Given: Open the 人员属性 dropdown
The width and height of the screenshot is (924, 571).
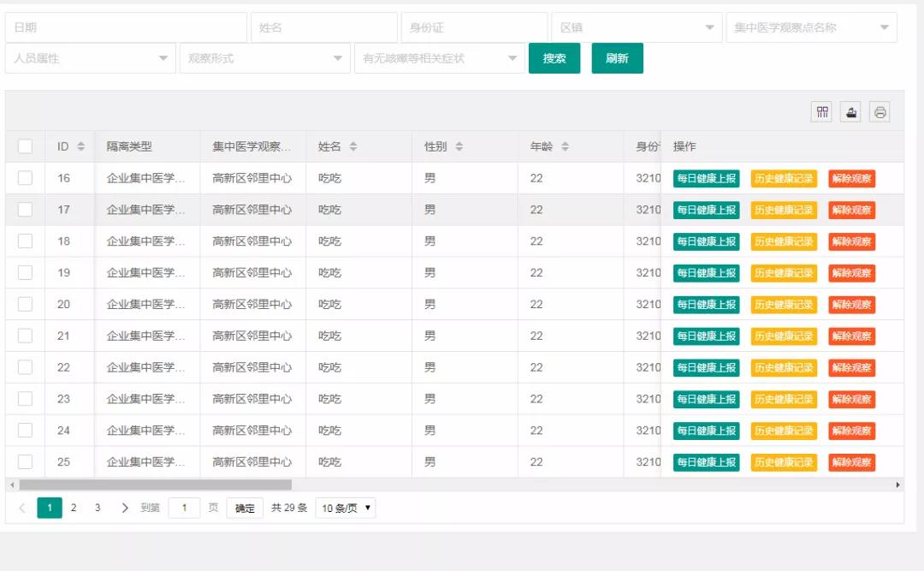Looking at the screenshot, I should pyautogui.click(x=91, y=58).
